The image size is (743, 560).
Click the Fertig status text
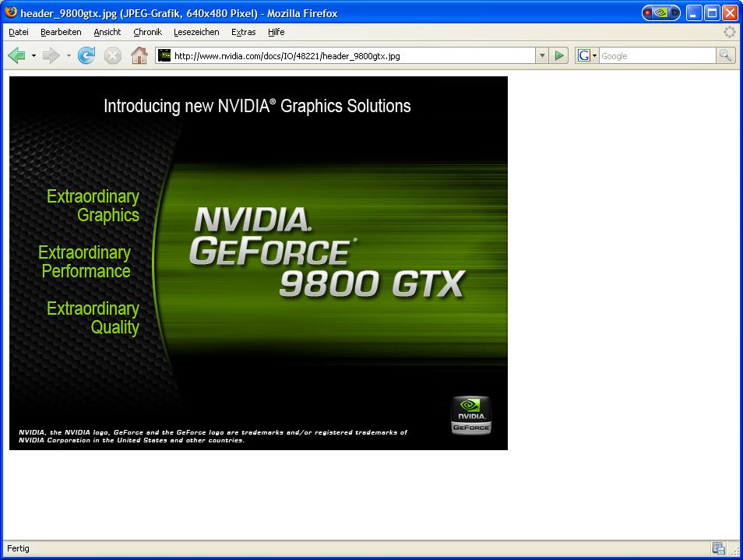point(18,548)
